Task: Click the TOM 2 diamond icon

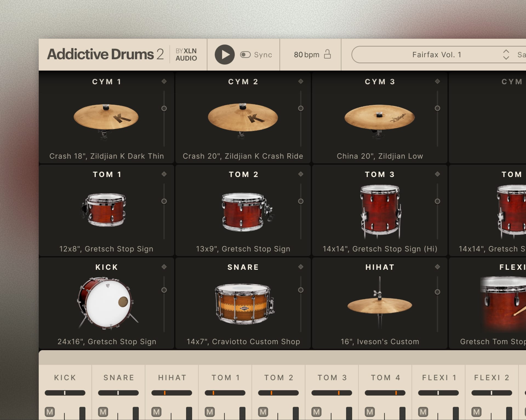Action: [301, 174]
